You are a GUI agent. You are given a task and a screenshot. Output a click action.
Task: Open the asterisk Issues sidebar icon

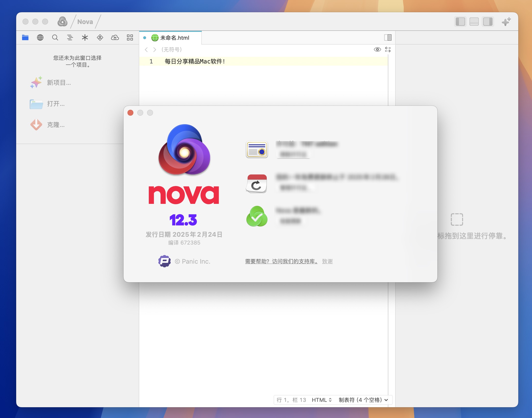click(85, 37)
